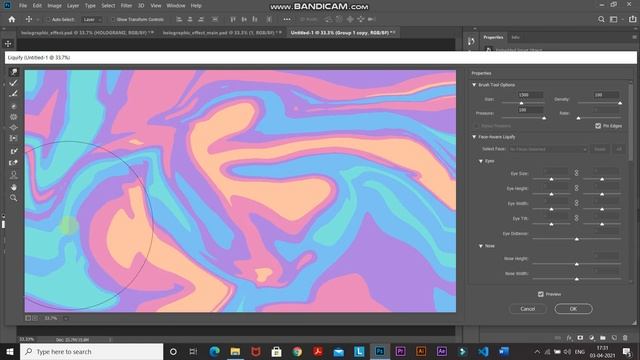Open the Image menu

(x=54, y=6)
